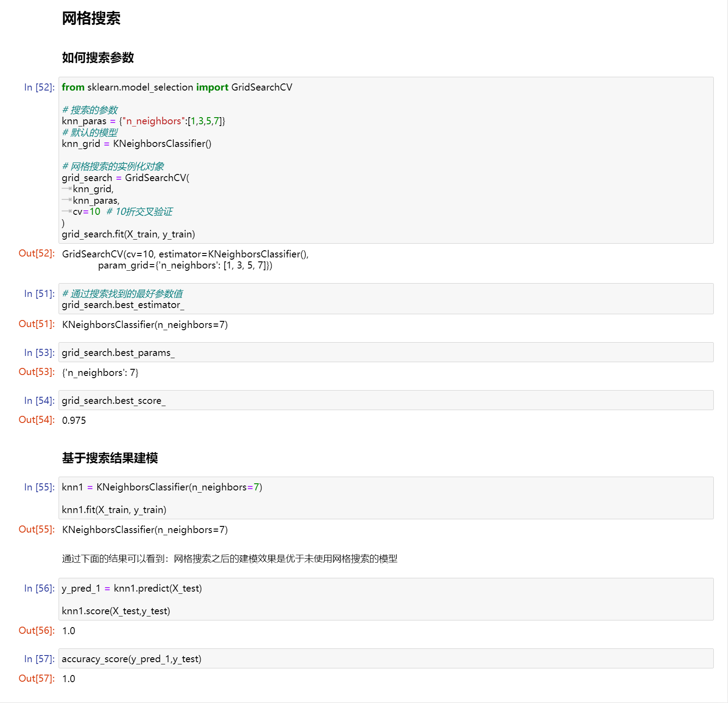Viewport: 728px width, 703px height.
Task: Click the In [52]: prompt label
Action: tap(39, 87)
